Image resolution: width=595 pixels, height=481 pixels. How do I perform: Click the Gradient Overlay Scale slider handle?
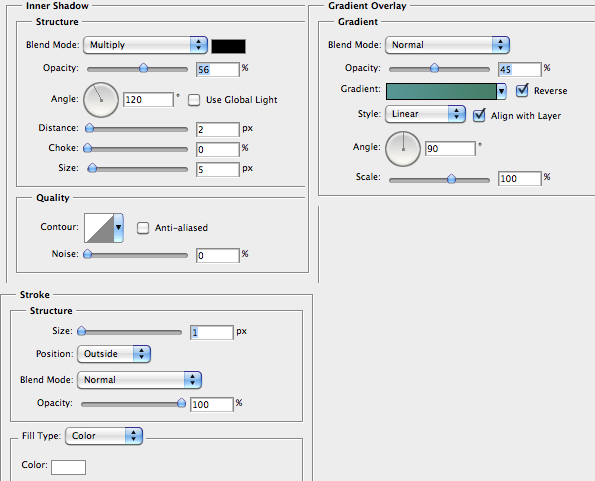[x=451, y=179]
